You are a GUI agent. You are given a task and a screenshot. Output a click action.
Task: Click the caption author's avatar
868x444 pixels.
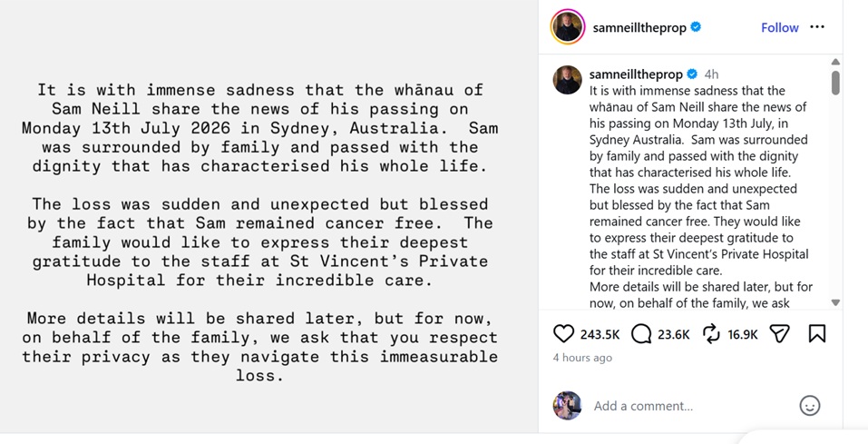(568, 80)
